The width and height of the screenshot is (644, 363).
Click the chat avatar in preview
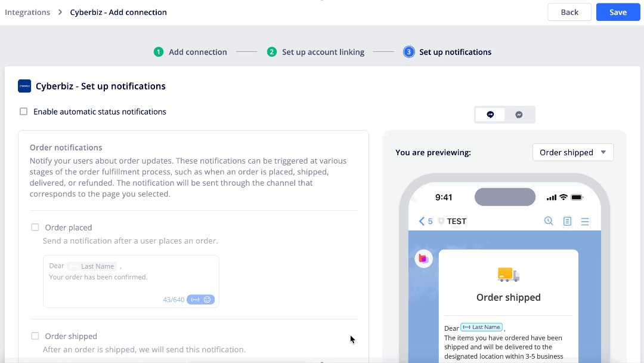423,259
